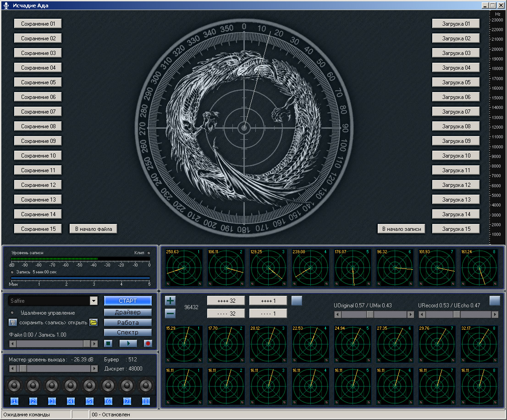Switch to the Работа view
Image resolution: width=507 pixels, height=420 pixels.
pos(128,322)
